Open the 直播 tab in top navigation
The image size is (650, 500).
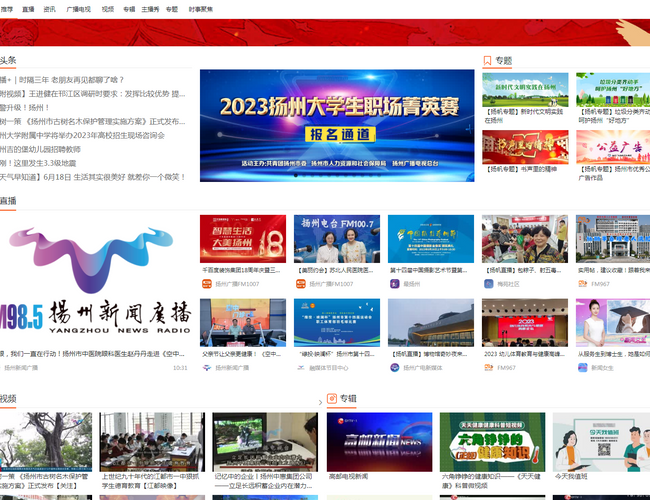click(28, 8)
